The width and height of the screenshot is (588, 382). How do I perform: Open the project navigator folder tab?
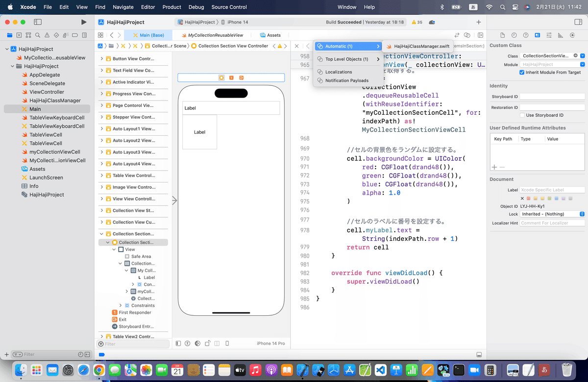pos(10,35)
